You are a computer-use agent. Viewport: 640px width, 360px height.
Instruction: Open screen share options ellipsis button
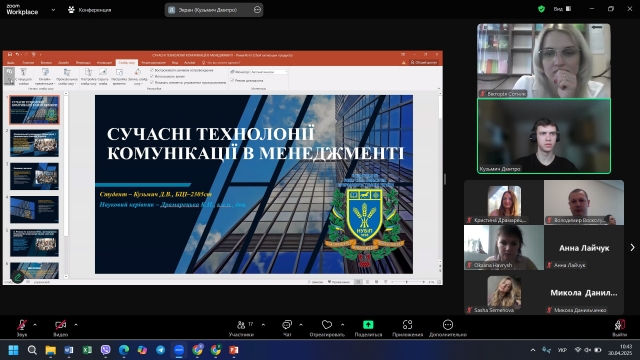click(257, 10)
